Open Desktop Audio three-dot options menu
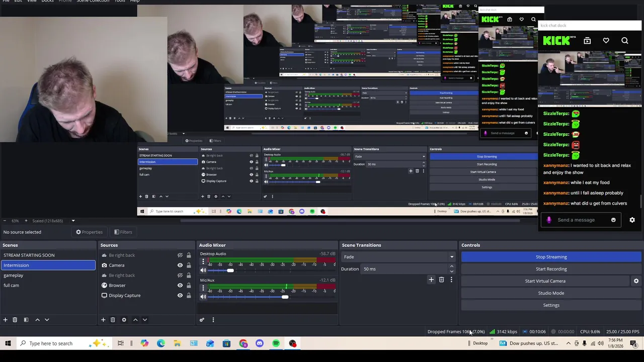This screenshot has width=644, height=362. (x=203, y=262)
